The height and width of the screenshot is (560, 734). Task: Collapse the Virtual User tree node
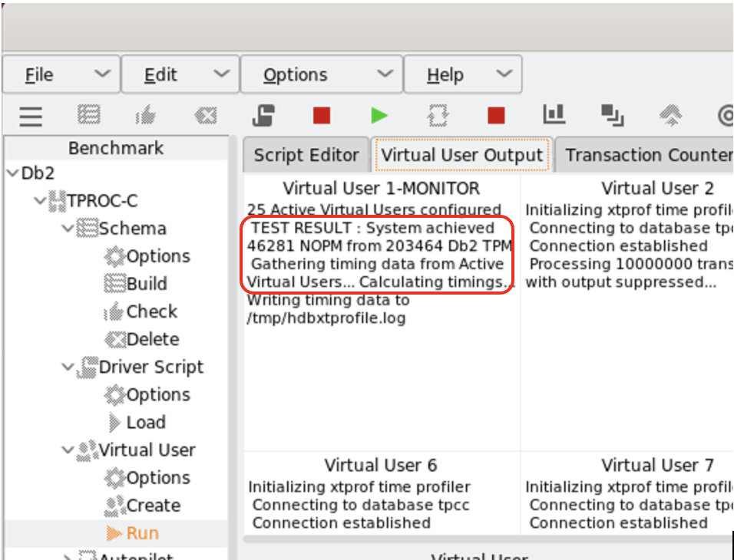68,450
